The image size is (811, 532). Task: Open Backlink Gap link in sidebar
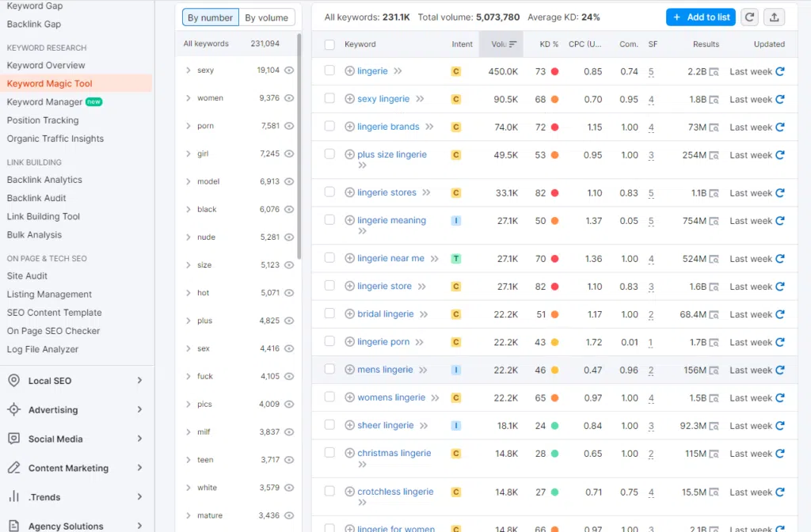33,24
